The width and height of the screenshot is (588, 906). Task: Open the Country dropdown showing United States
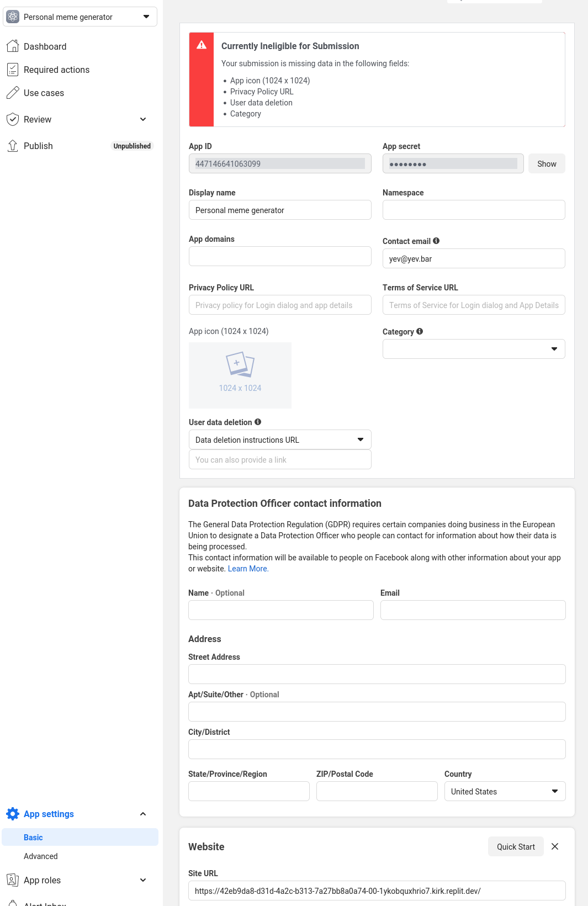[505, 791]
